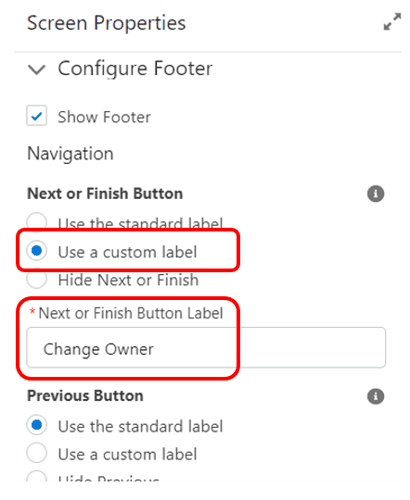Click the Configure Footer section heading

(x=135, y=69)
